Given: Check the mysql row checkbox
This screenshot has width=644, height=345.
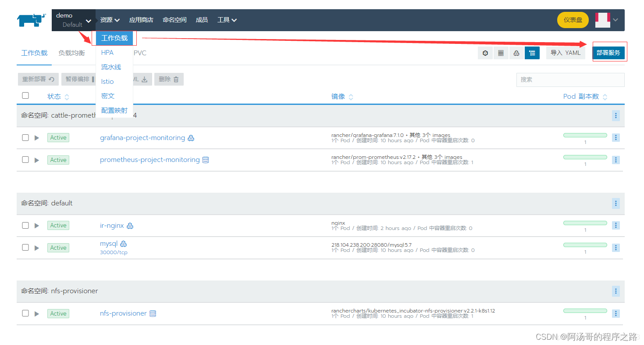Looking at the screenshot, I should click(25, 247).
